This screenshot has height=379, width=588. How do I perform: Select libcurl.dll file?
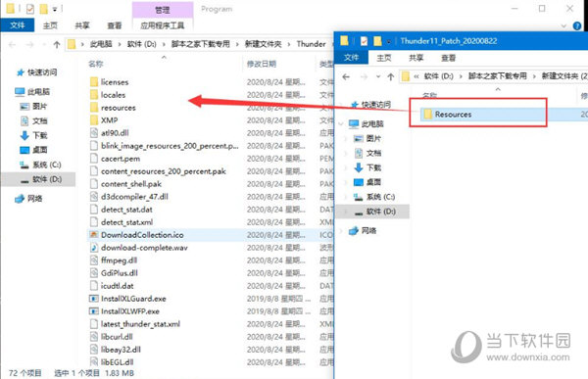(x=117, y=337)
